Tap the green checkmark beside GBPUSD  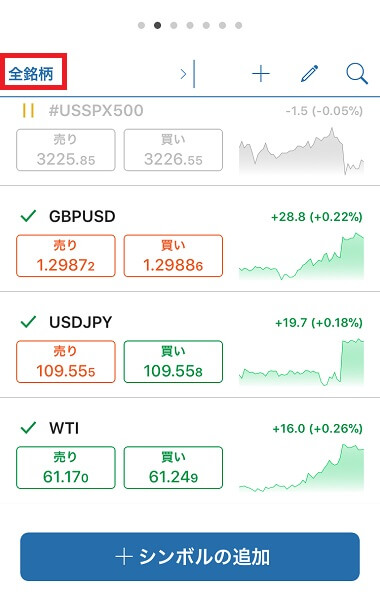pyautogui.click(x=28, y=216)
